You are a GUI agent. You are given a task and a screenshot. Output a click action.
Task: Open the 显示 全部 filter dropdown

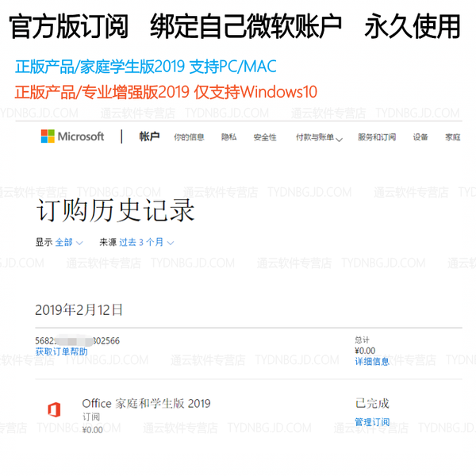(68, 242)
